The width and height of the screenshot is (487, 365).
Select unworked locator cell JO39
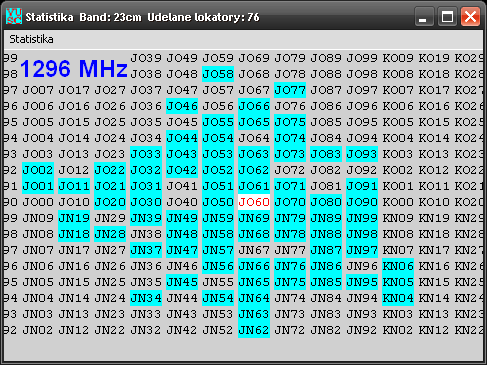[146, 58]
